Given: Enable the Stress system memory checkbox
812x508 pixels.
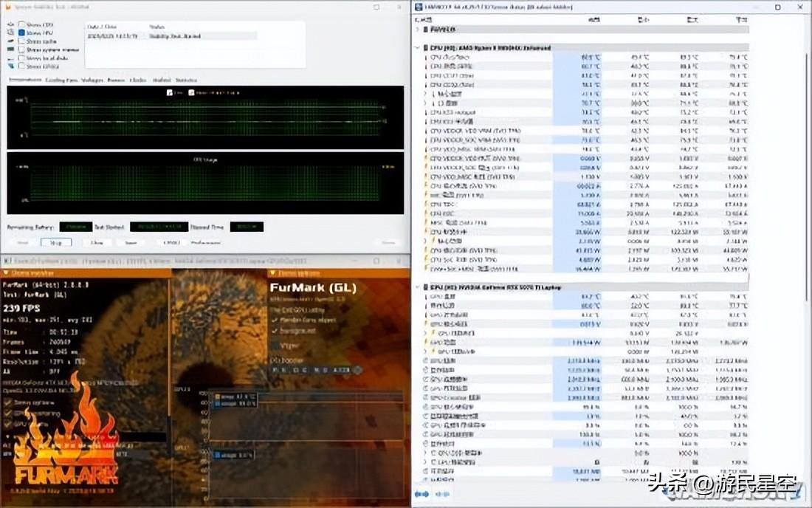Looking at the screenshot, I should [x=21, y=49].
